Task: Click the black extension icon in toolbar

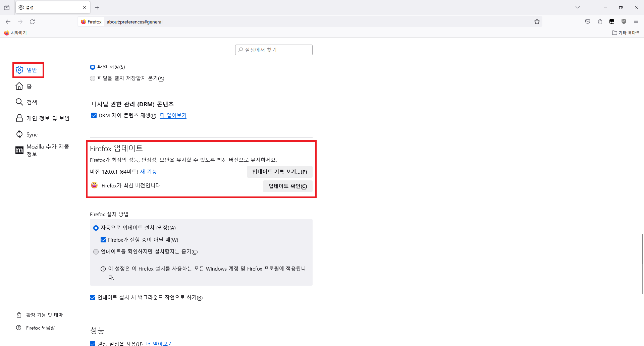Action: click(612, 22)
